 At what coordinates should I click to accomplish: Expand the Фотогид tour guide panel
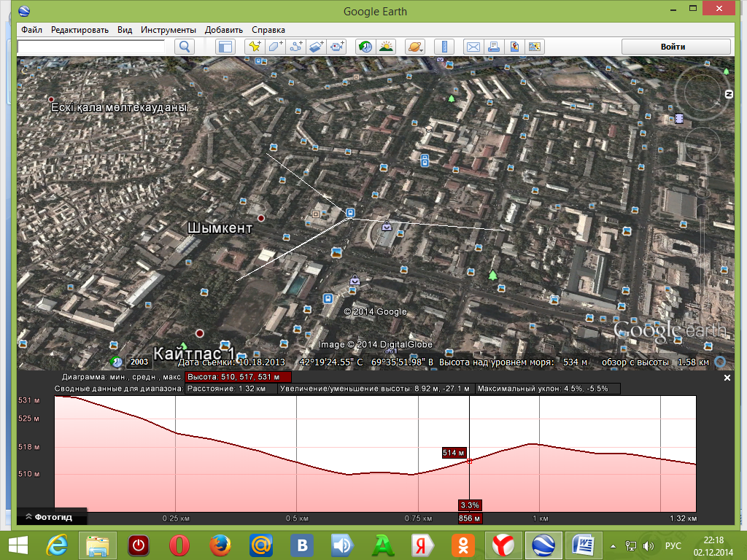[52, 517]
